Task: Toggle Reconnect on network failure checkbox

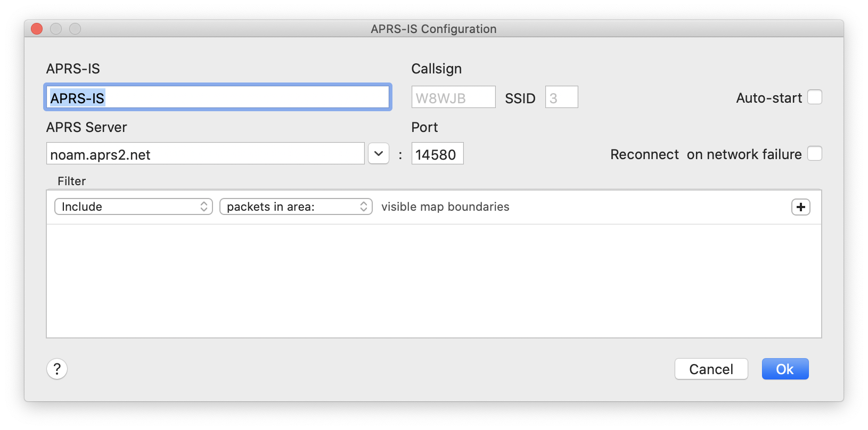Action: (x=815, y=154)
